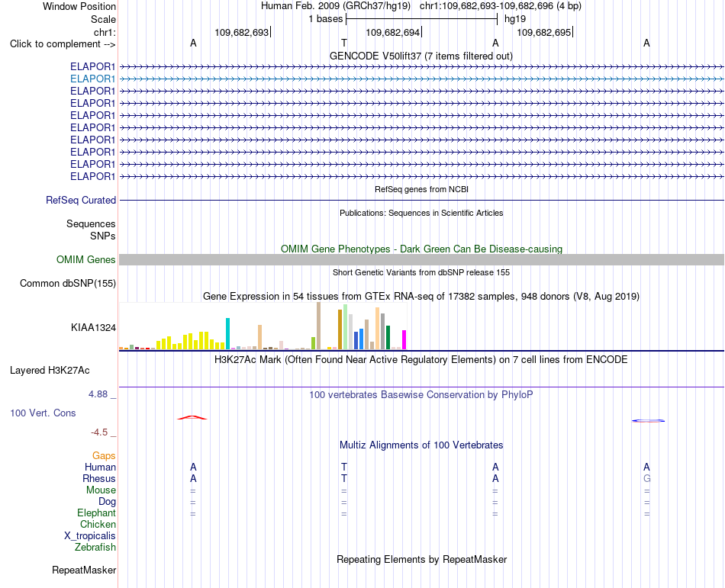
Task: Click the '1 bases' scale text
Action: [x=326, y=19]
